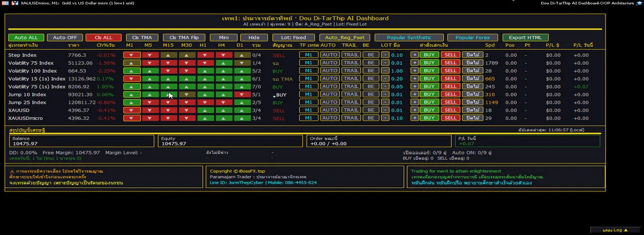Click Volatility 100 Index M30 down-arrow cell
Viewport: 644px width, 235px height.
[187, 71]
